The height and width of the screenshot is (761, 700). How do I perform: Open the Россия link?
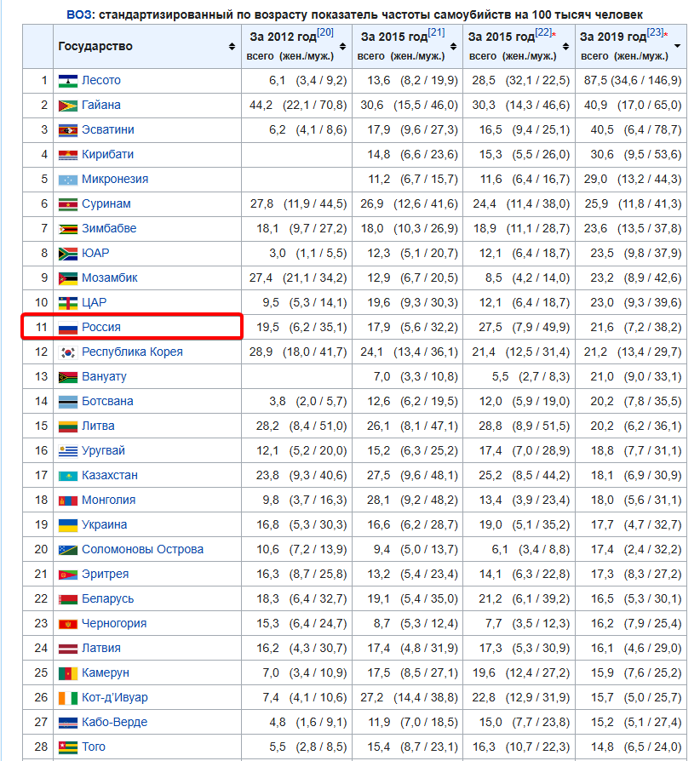click(101, 327)
